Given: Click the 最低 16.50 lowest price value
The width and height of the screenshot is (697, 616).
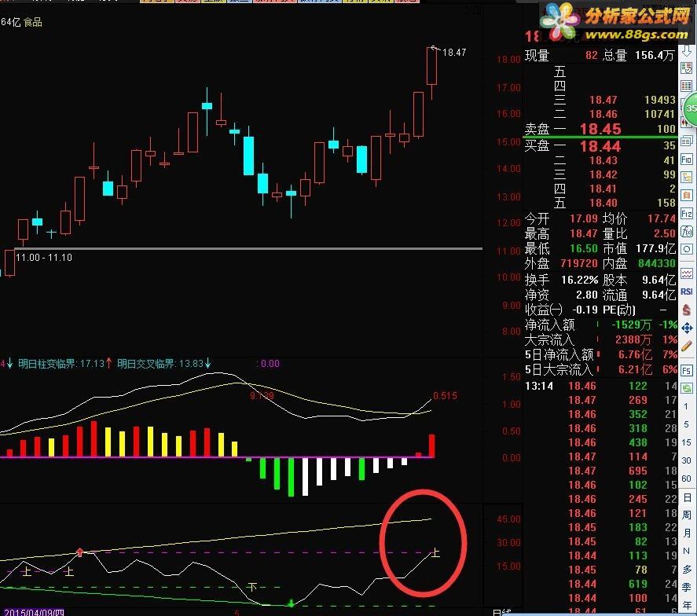Looking at the screenshot, I should point(584,248).
